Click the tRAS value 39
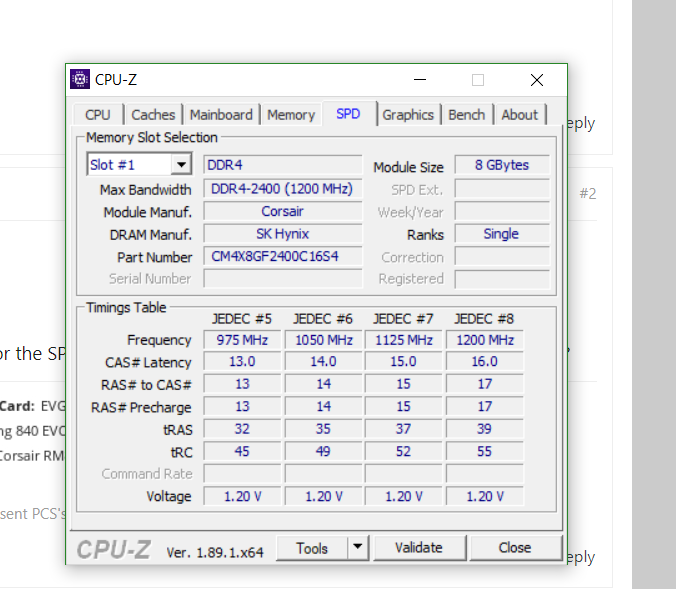 (x=485, y=429)
